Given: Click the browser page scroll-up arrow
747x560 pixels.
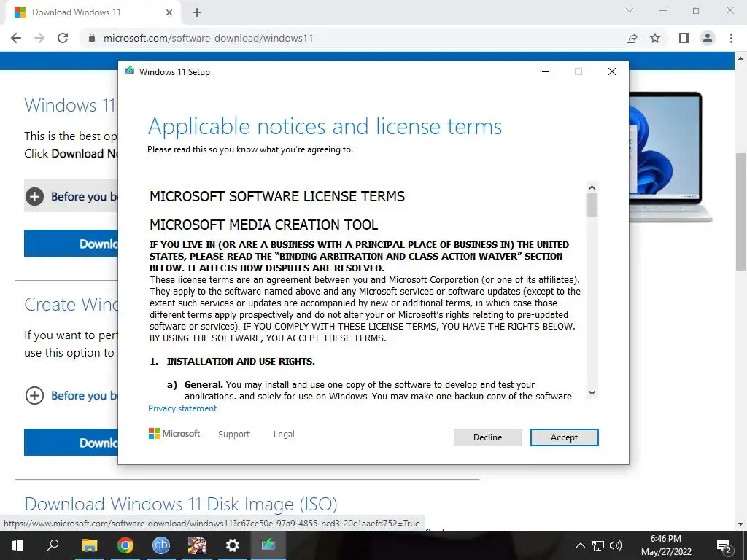Looking at the screenshot, I should (x=740, y=58).
